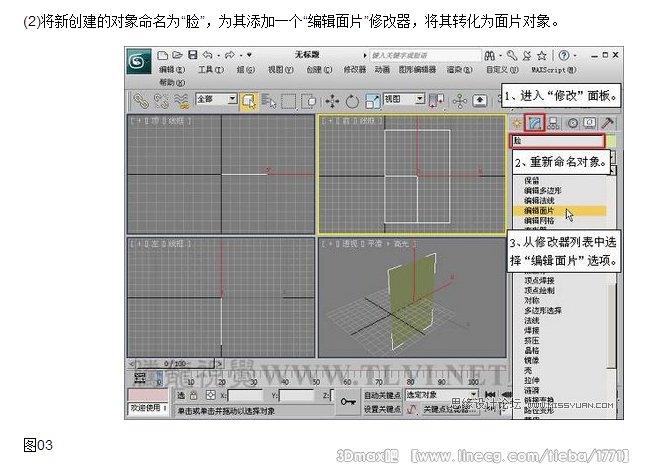658x473 pixels.
Task: Click the star favorites icon
Action: 542,55
